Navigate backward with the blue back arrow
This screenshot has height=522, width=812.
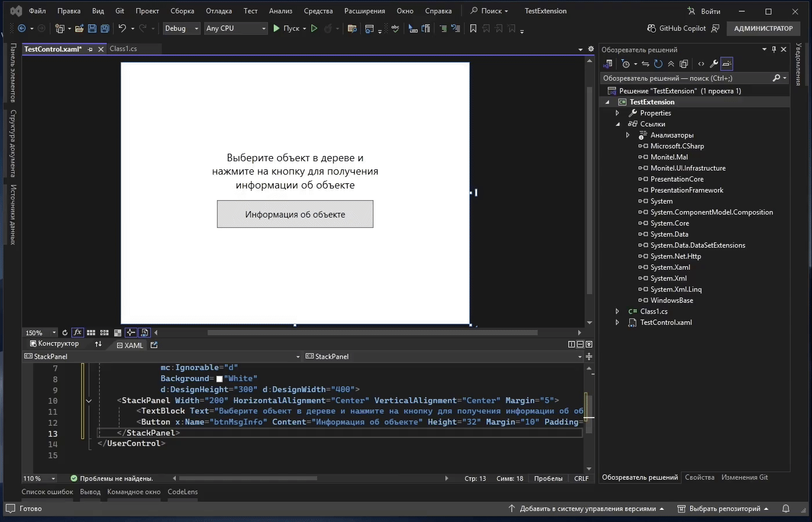pyautogui.click(x=21, y=28)
